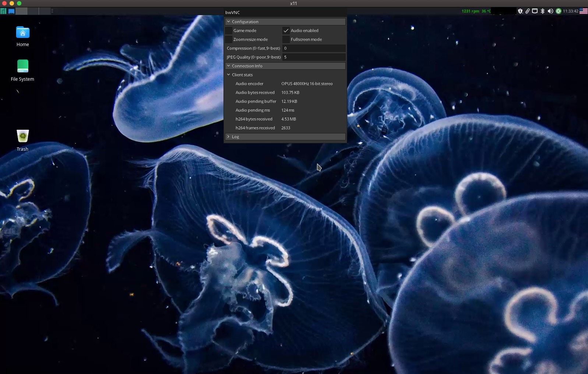Click the bwVNC panel title bar

click(285, 13)
